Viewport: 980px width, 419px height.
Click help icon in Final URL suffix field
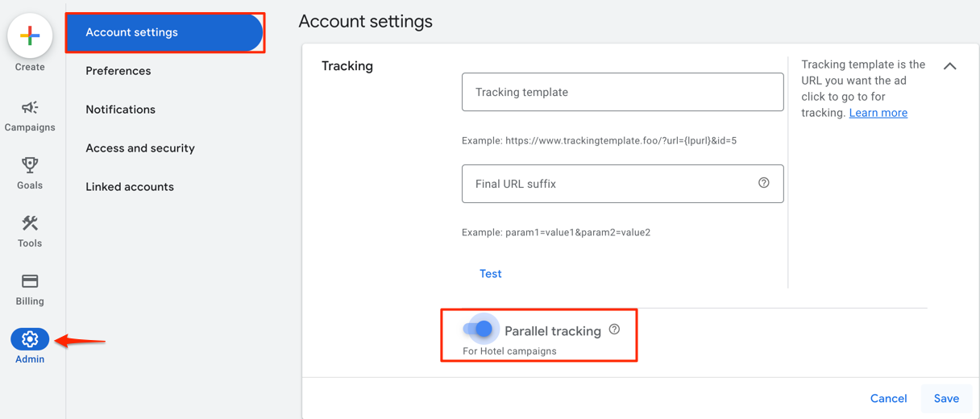point(763,183)
